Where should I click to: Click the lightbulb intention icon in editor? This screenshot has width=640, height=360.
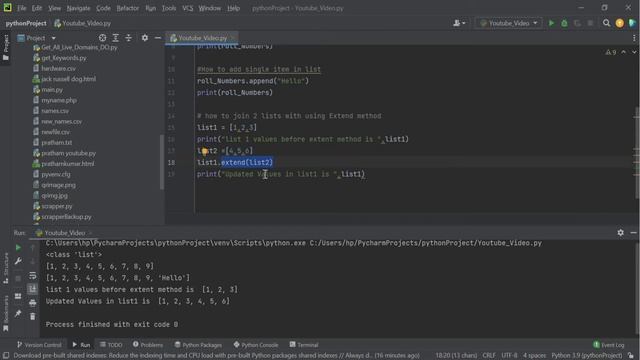(x=204, y=152)
